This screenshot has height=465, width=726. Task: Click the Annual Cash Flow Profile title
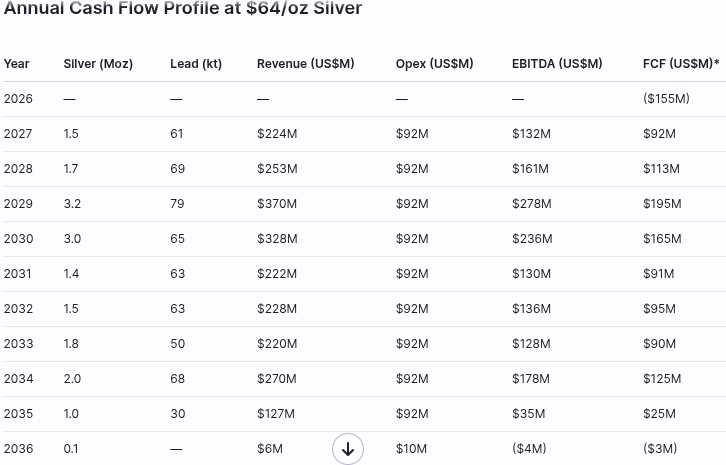(x=183, y=8)
